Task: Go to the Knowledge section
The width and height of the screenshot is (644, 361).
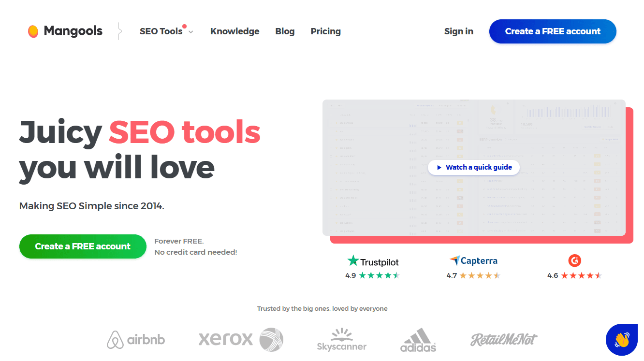Action: pos(235,31)
